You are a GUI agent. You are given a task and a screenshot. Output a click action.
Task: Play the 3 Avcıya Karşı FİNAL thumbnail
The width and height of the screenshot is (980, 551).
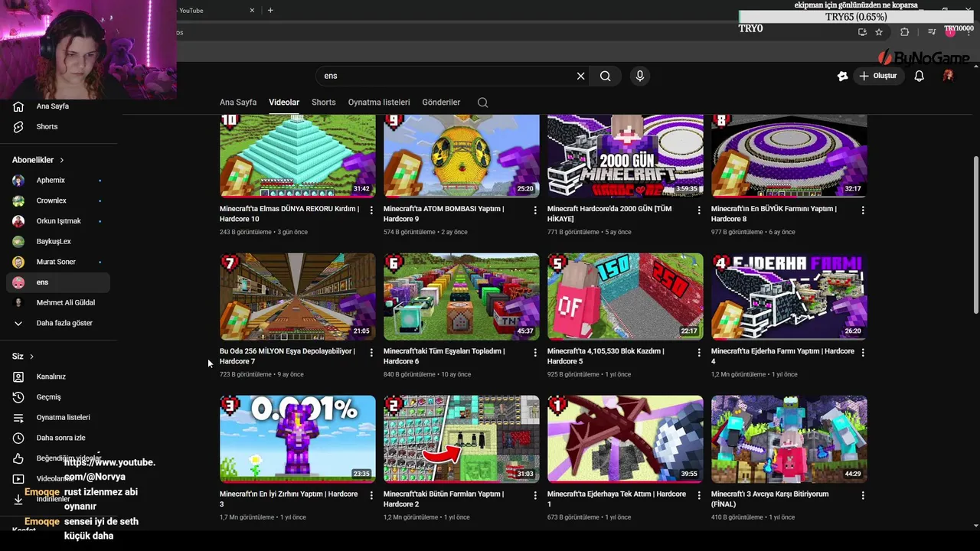point(789,439)
